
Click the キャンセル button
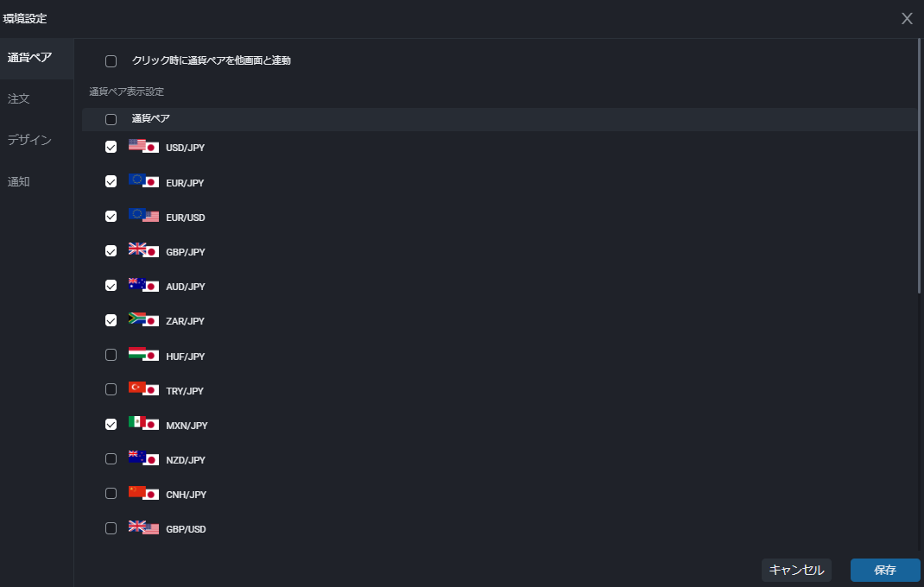coord(795,570)
